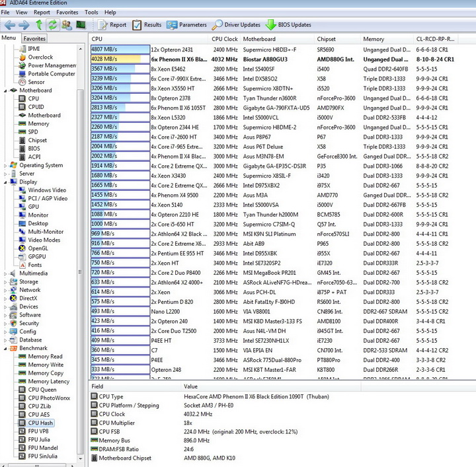Select the Portable Computer icon
The width and height of the screenshot is (476, 467).
coord(22,74)
